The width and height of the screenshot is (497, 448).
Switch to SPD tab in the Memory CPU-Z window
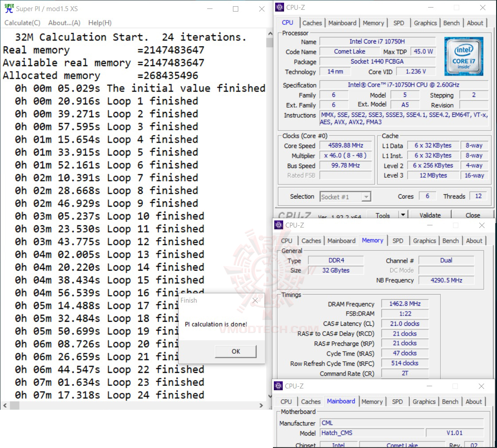tap(397, 241)
